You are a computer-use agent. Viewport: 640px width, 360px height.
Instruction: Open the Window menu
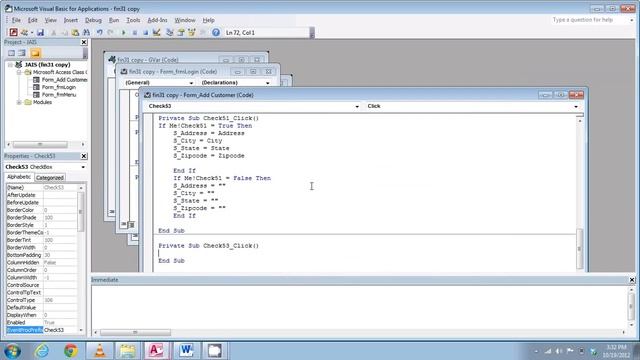(185, 20)
